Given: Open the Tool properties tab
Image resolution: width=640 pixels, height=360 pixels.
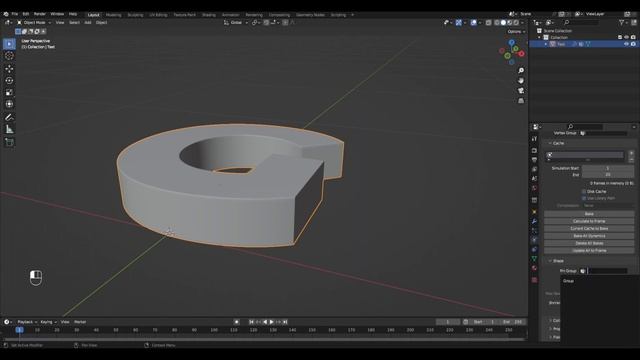Looking at the screenshot, I should click(534, 139).
